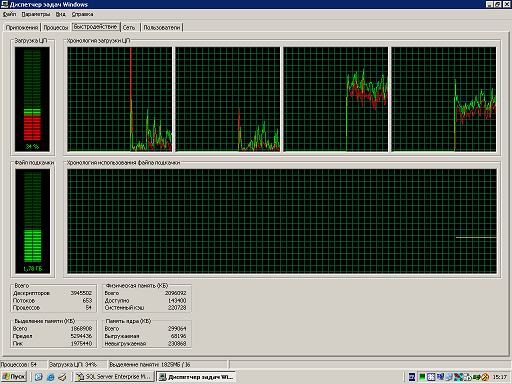
Task: Open the Пользователи tab
Action: coord(162,27)
